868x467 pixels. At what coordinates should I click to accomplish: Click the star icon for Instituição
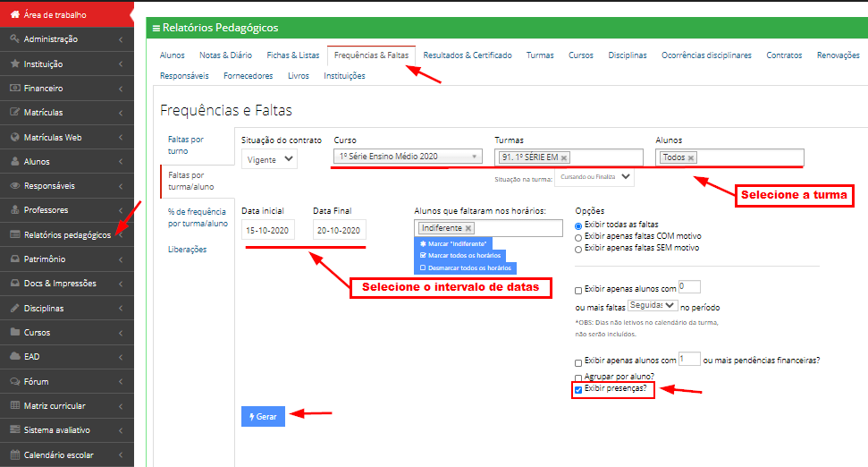[x=15, y=64]
